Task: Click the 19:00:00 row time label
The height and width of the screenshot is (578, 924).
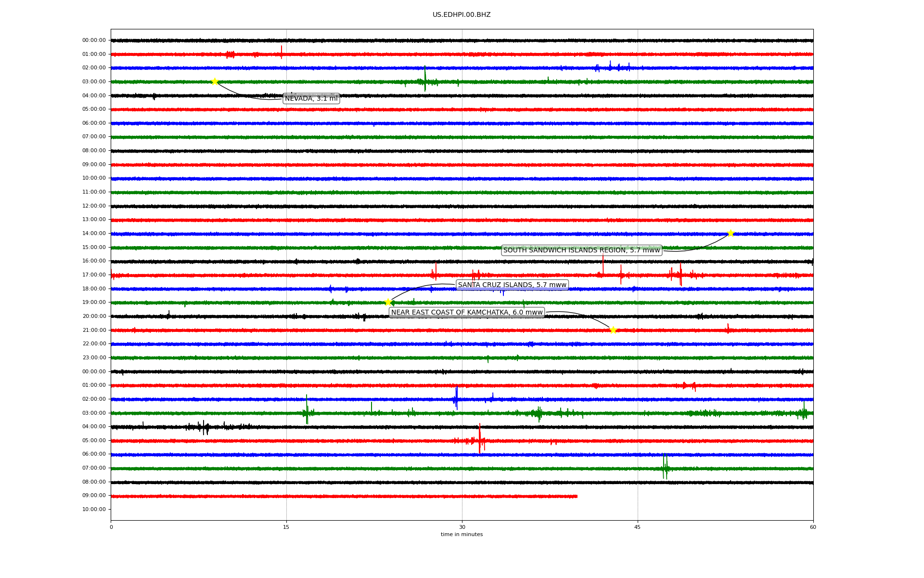Action: pos(94,302)
